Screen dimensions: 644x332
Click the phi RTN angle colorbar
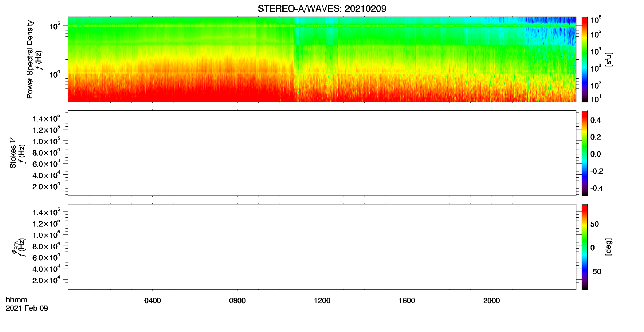point(585,247)
